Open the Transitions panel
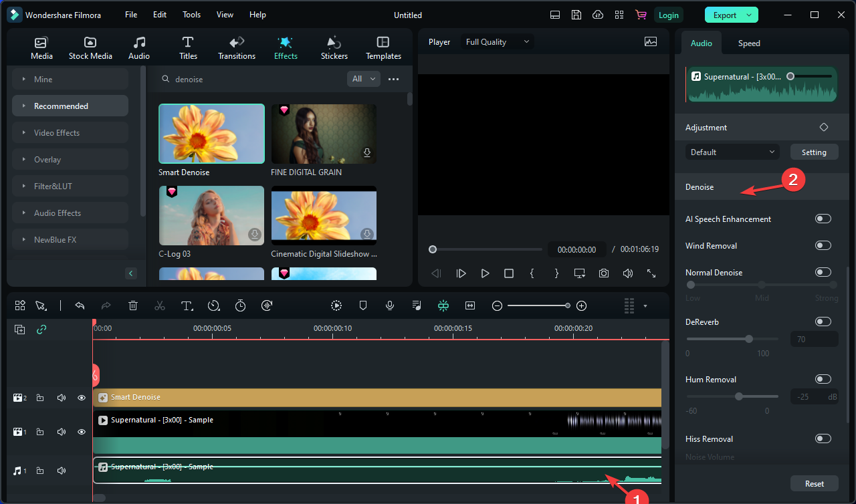 coord(237,48)
